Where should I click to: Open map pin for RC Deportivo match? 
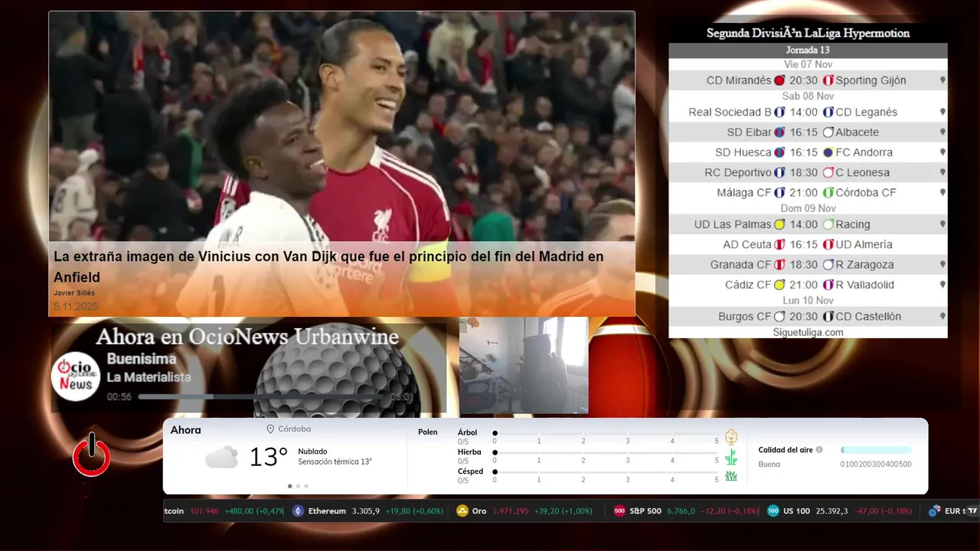coord(942,172)
